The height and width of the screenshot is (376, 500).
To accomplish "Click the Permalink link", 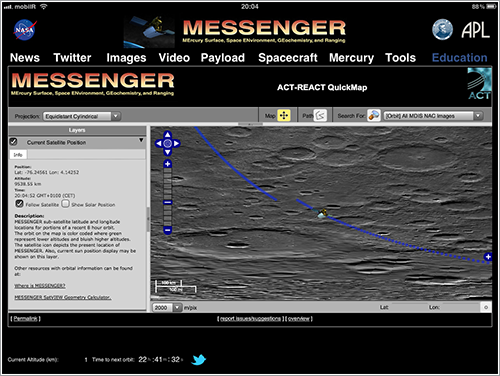I will (x=26, y=319).
